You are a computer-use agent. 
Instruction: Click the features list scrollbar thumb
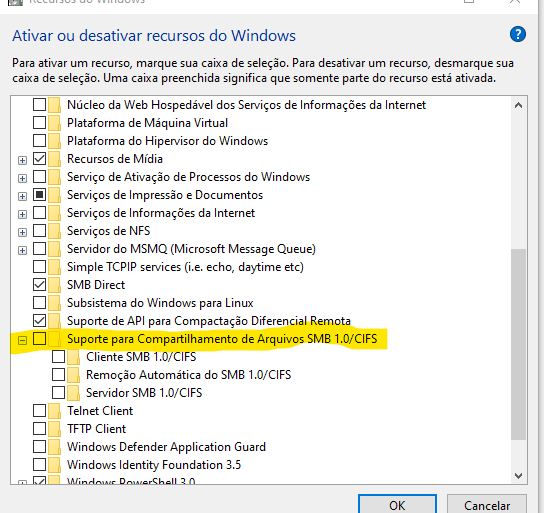coord(518,344)
